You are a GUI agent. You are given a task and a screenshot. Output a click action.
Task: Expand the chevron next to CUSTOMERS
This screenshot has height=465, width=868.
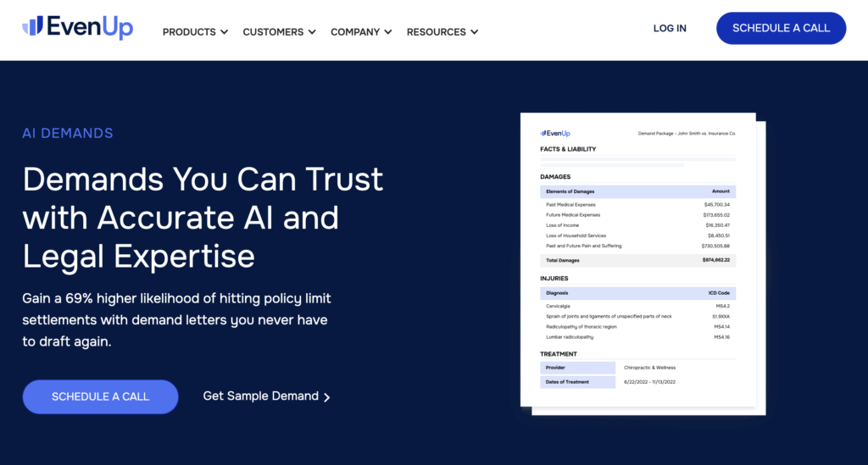coord(312,32)
